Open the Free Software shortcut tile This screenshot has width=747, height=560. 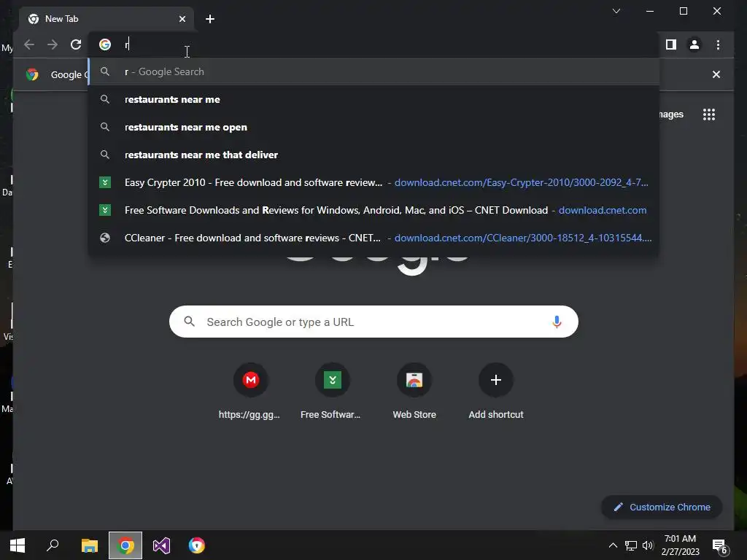click(x=332, y=392)
